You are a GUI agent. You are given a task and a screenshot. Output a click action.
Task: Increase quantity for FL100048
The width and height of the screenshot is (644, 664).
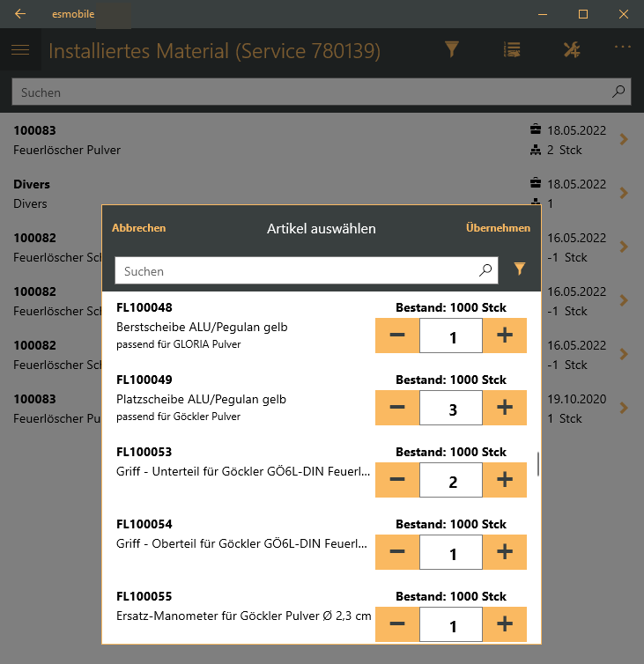pyautogui.click(x=504, y=336)
